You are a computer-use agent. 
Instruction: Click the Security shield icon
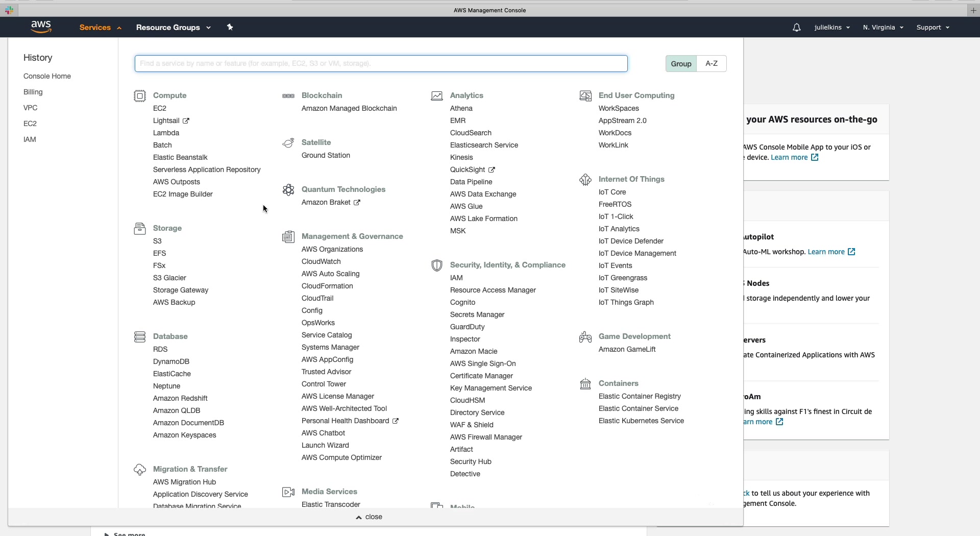[437, 265]
